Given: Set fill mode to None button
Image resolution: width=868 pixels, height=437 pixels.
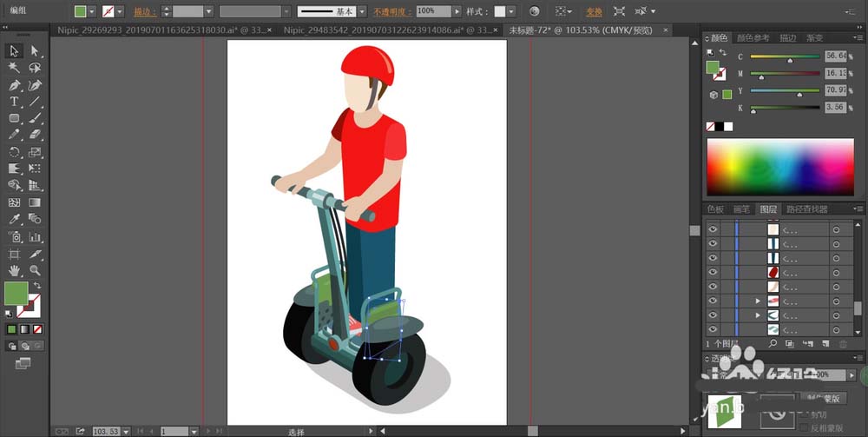Looking at the screenshot, I should click(37, 329).
